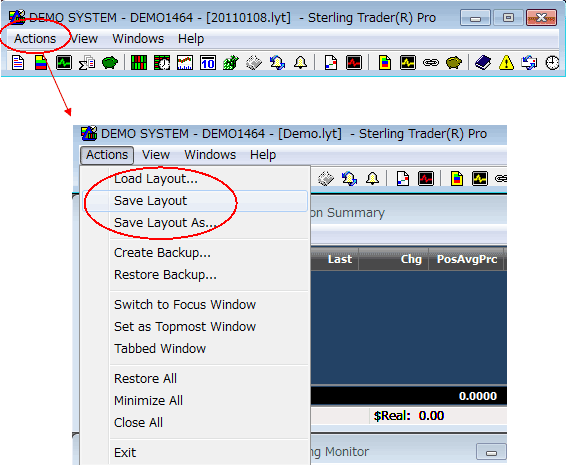Click the yellow document icon in top toolbar
Screen dimensions: 566x465
click(385, 63)
